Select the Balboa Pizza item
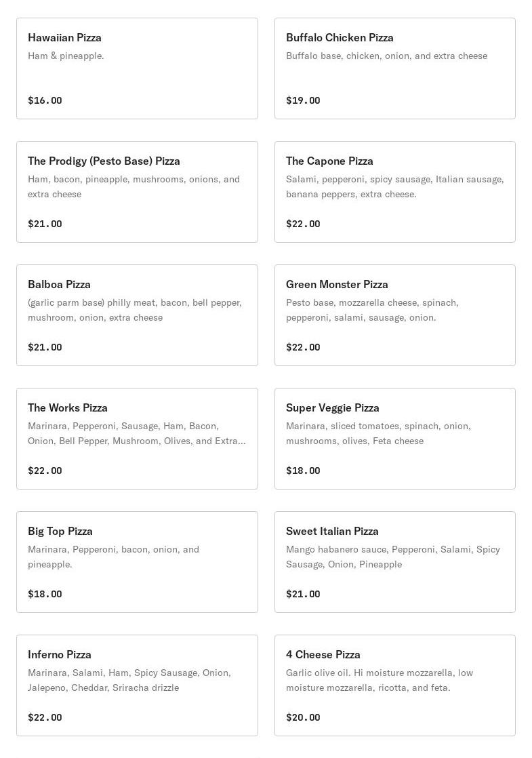The height and width of the screenshot is (758, 532). click(137, 315)
